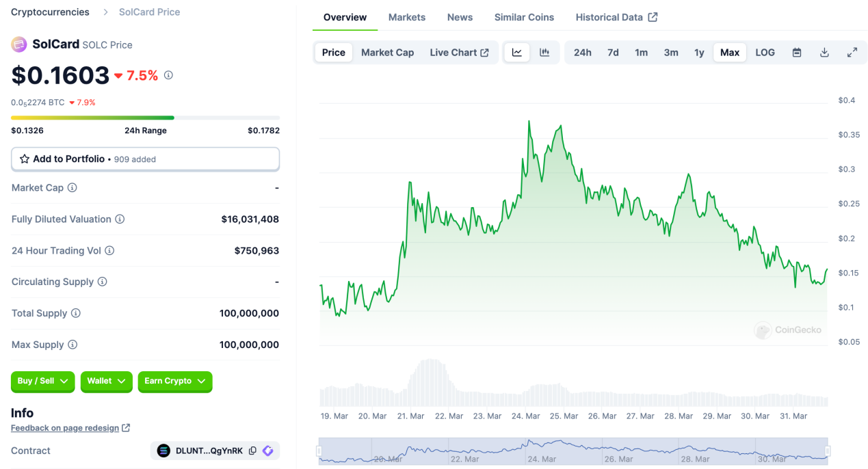Click the chart timeline range slider
868x469 pixels.
[x=575, y=451]
